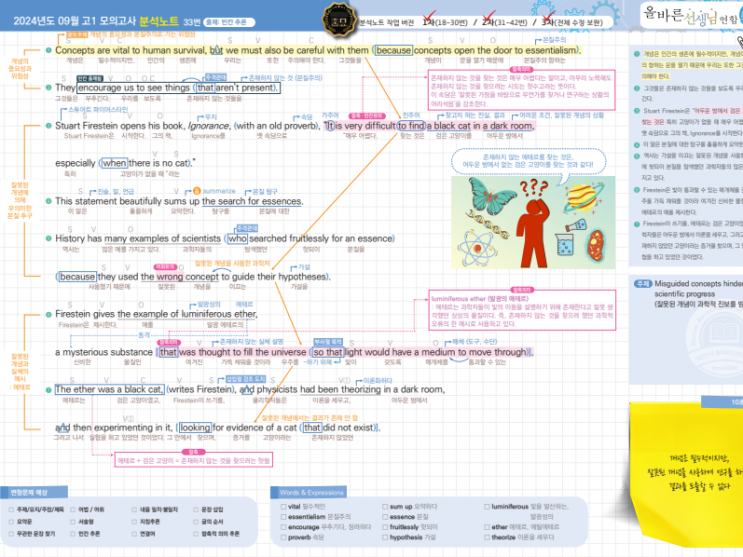Tick the 글의 순서 checkbox
This screenshot has width=743, height=557.
coord(196,521)
